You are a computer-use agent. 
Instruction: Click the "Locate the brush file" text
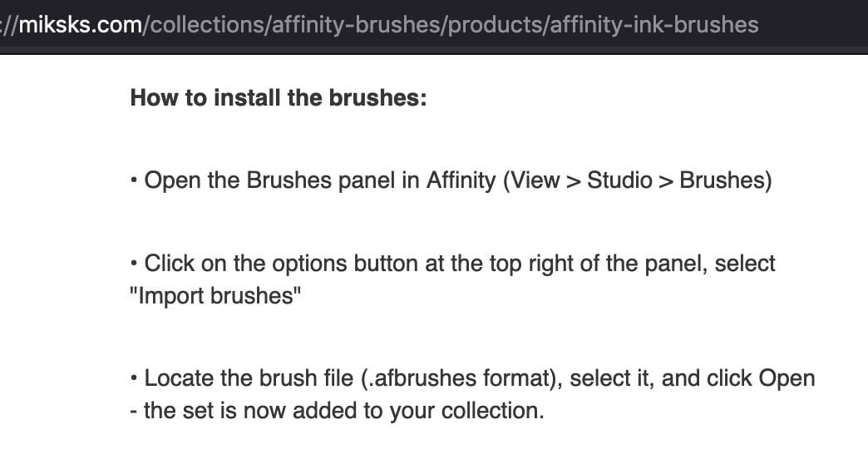click(x=249, y=378)
